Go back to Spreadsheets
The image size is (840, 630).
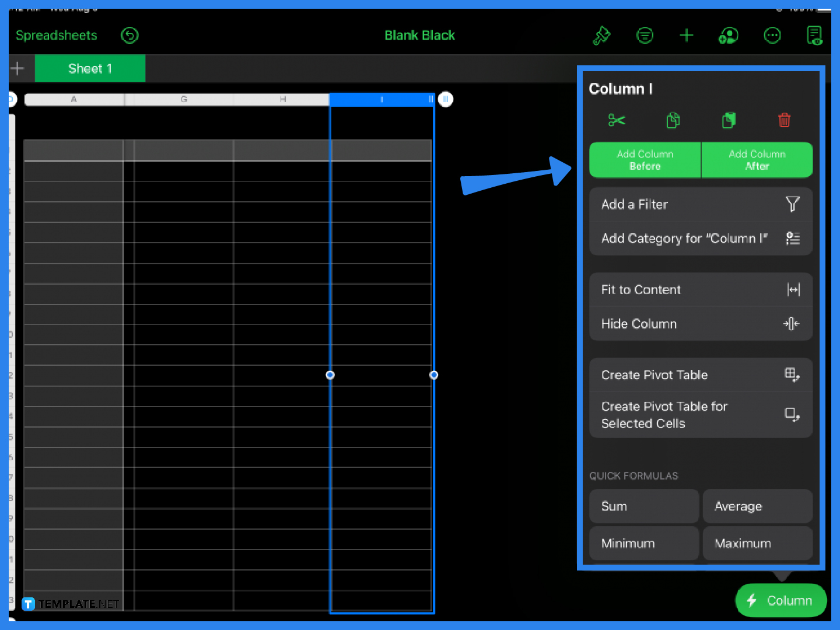(56, 36)
